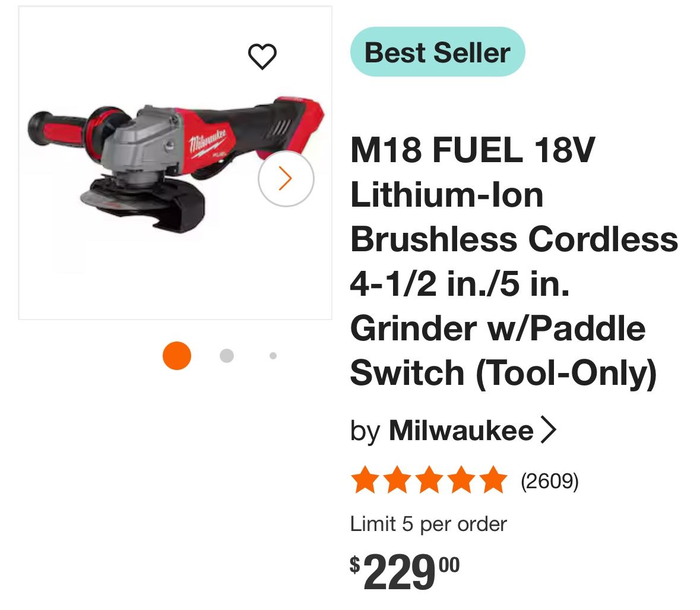Click the first orange rating star

pyautogui.click(x=363, y=481)
